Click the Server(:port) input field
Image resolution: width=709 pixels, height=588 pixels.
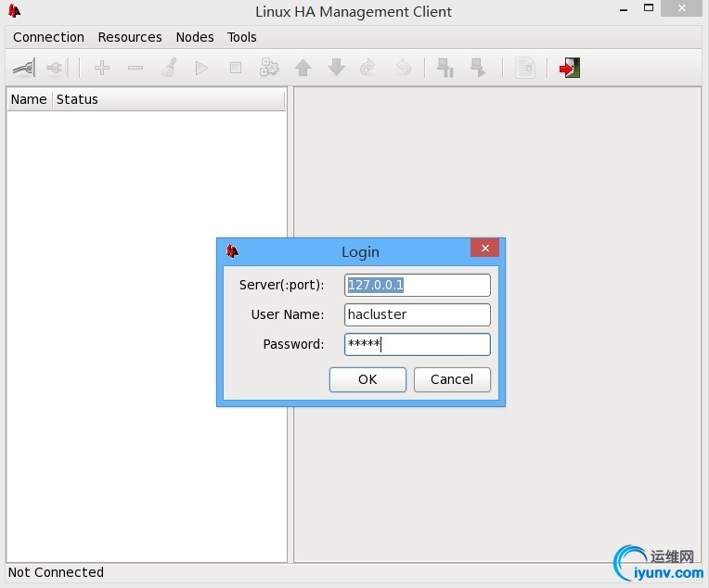click(x=418, y=285)
